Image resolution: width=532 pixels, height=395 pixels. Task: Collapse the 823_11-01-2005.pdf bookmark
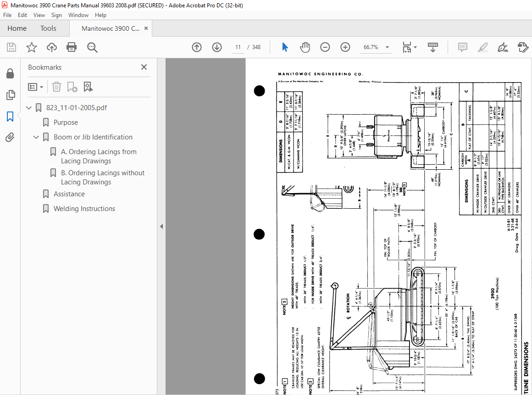(29, 108)
